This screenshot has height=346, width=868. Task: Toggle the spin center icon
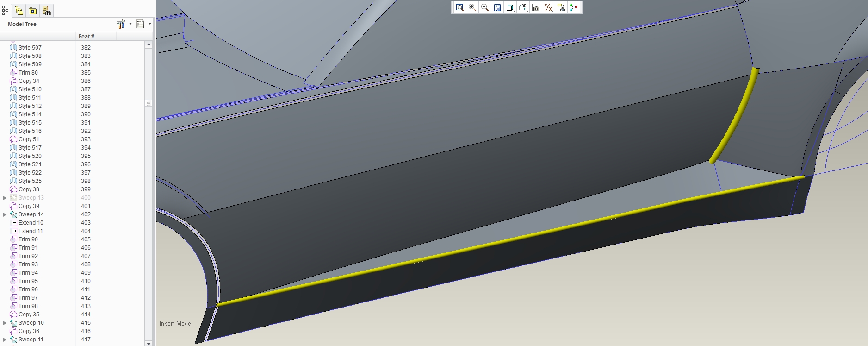click(574, 7)
